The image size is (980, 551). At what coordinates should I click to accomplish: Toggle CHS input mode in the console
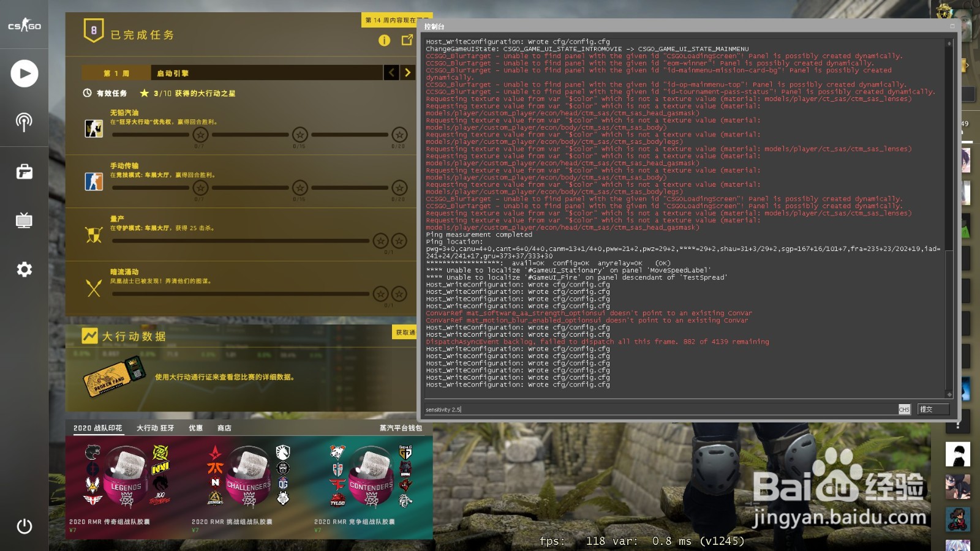pos(903,410)
